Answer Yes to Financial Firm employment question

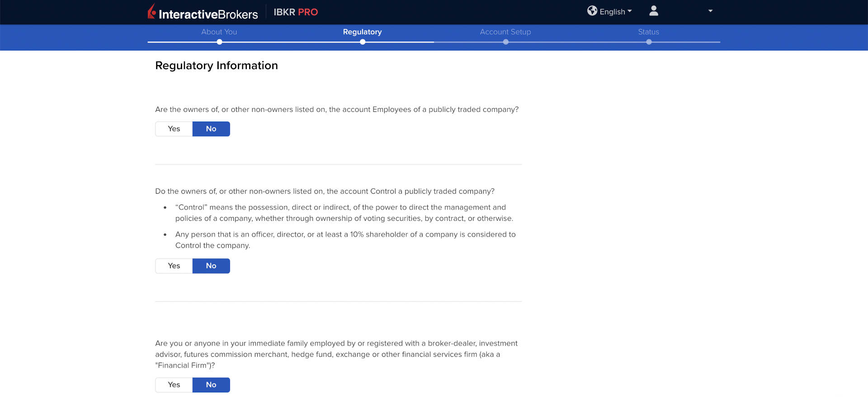click(174, 385)
